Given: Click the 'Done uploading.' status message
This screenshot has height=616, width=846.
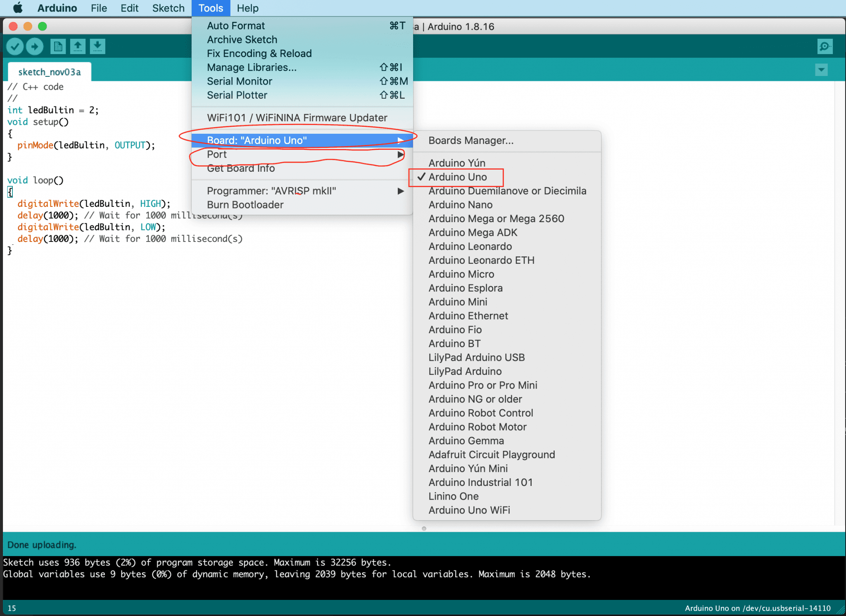Looking at the screenshot, I should coord(42,545).
